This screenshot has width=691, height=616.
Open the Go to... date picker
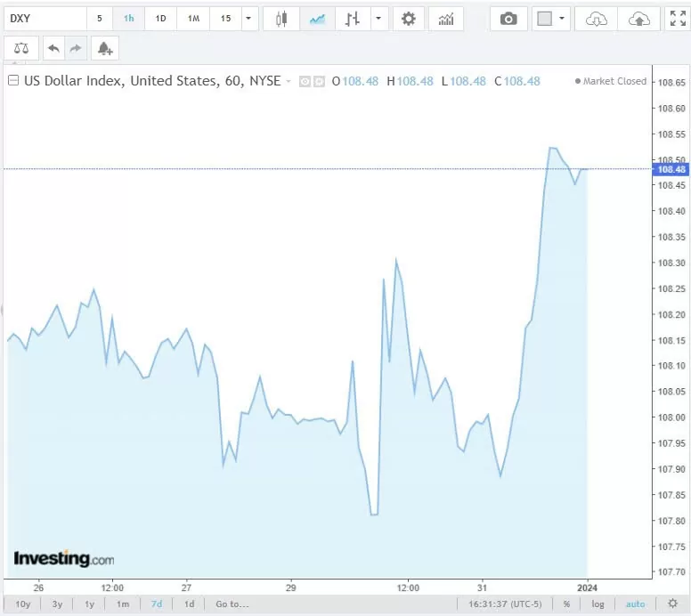tap(232, 604)
